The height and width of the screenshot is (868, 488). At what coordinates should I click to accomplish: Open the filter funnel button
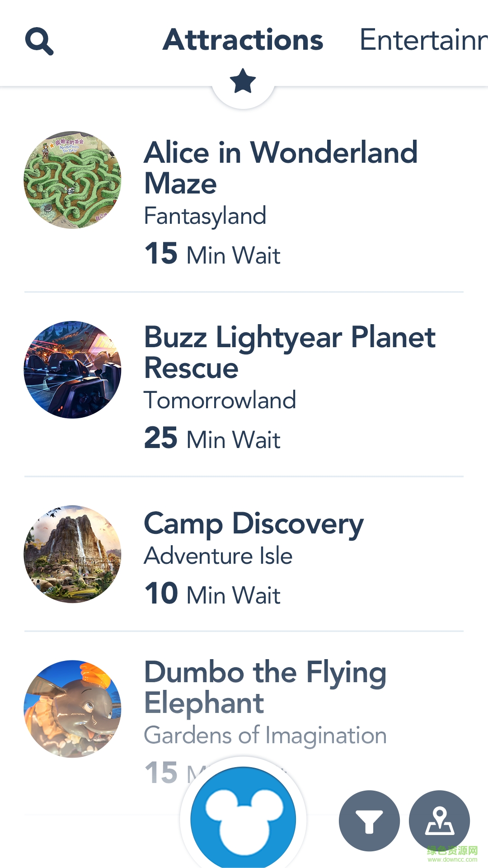[x=369, y=821]
